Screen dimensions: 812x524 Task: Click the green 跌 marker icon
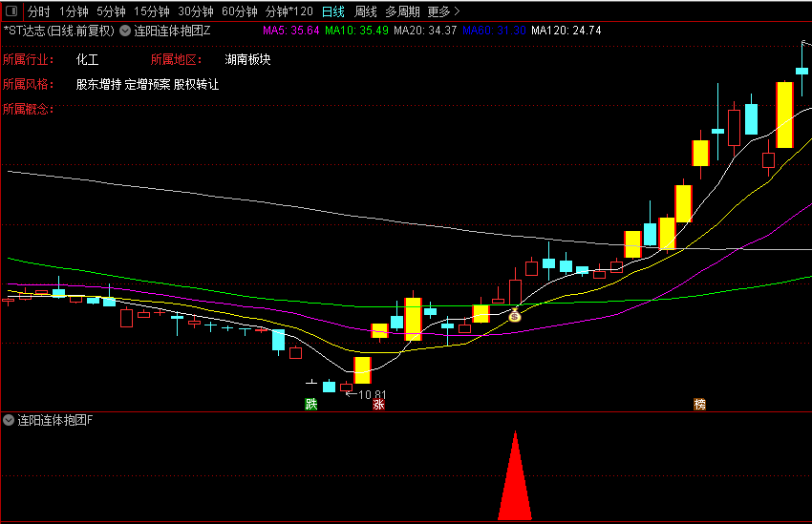(x=310, y=405)
